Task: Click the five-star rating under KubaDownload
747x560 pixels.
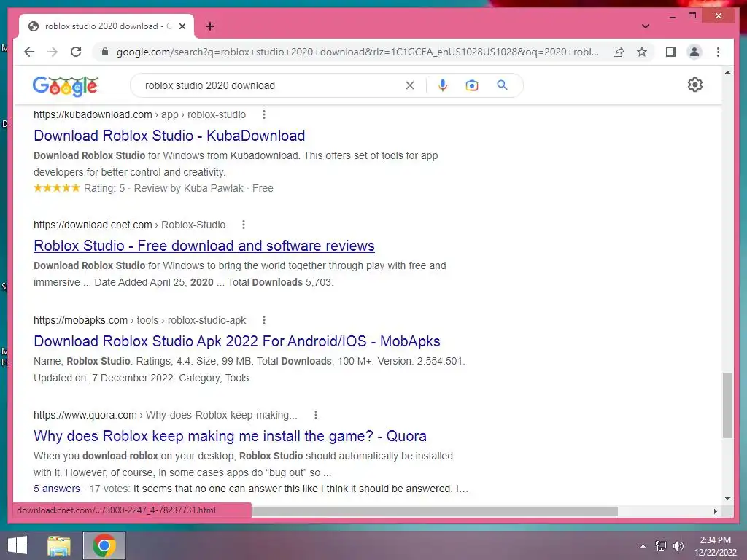Action: tap(57, 187)
